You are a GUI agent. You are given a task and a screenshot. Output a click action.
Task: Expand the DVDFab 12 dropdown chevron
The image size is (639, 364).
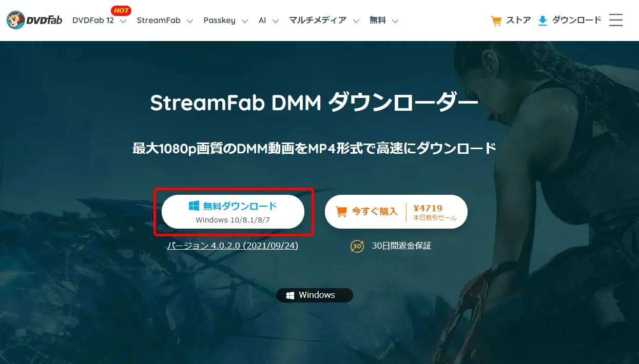123,21
